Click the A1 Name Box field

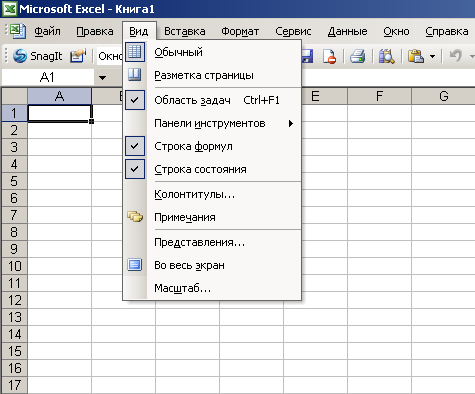48,78
